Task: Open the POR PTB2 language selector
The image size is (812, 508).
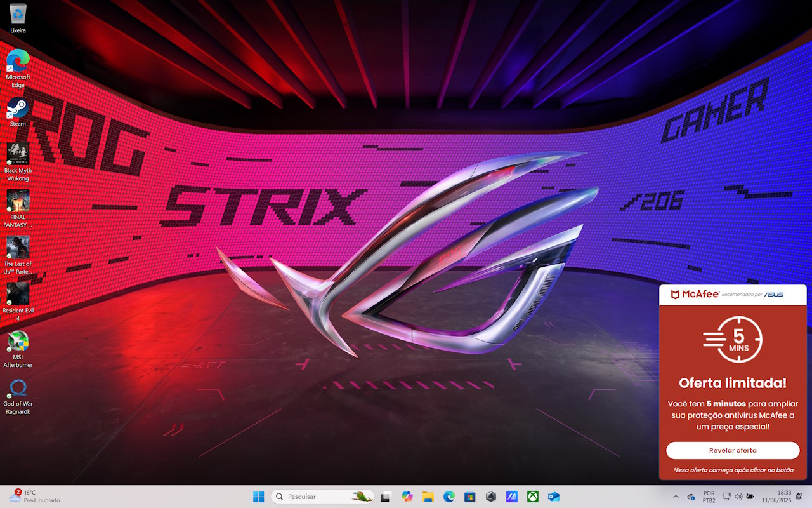Action: 709,497
